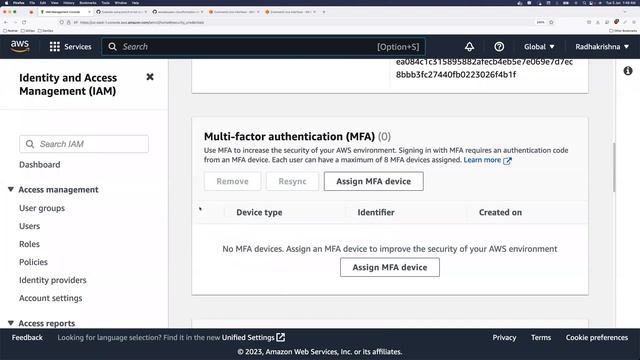Image resolution: width=640 pixels, height=360 pixels.
Task: Open Account settings in sidebar
Action: point(51,298)
